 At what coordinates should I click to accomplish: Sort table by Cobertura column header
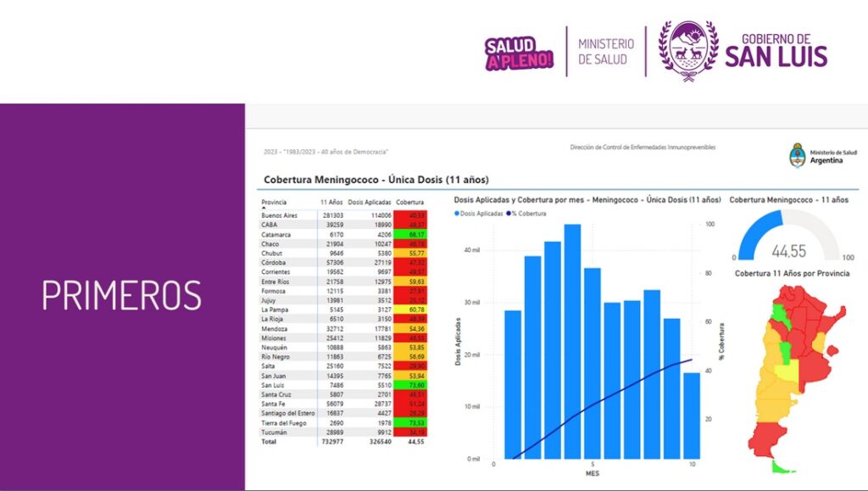(x=410, y=203)
